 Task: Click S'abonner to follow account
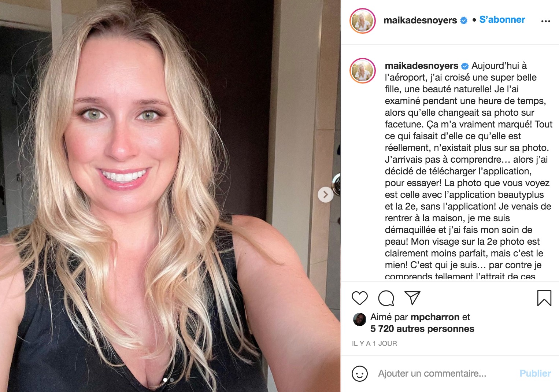502,20
